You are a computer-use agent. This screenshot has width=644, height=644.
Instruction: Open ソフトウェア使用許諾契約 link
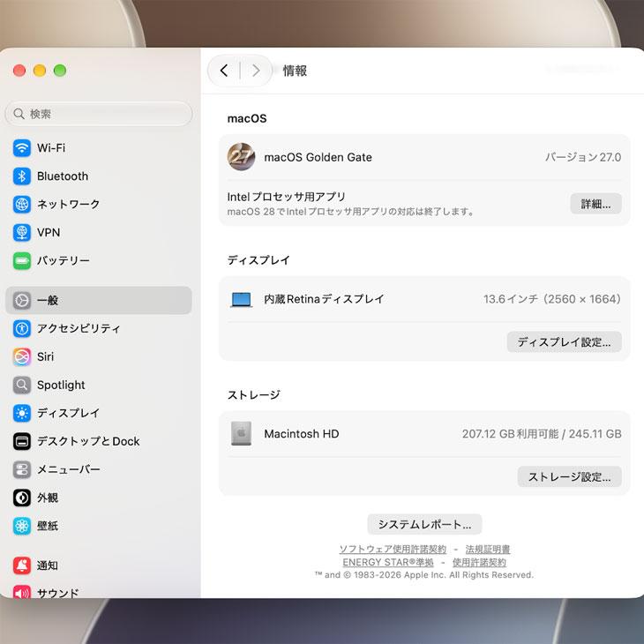tap(393, 549)
